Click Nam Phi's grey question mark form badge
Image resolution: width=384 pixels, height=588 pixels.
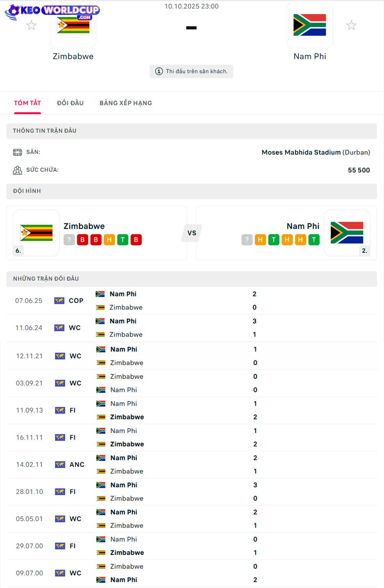coord(247,240)
